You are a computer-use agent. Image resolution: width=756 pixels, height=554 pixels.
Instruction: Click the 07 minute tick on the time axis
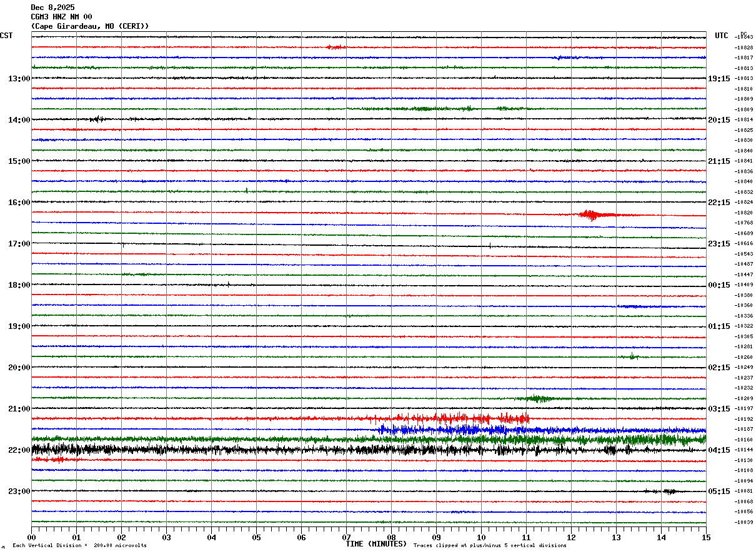pyautogui.click(x=346, y=537)
